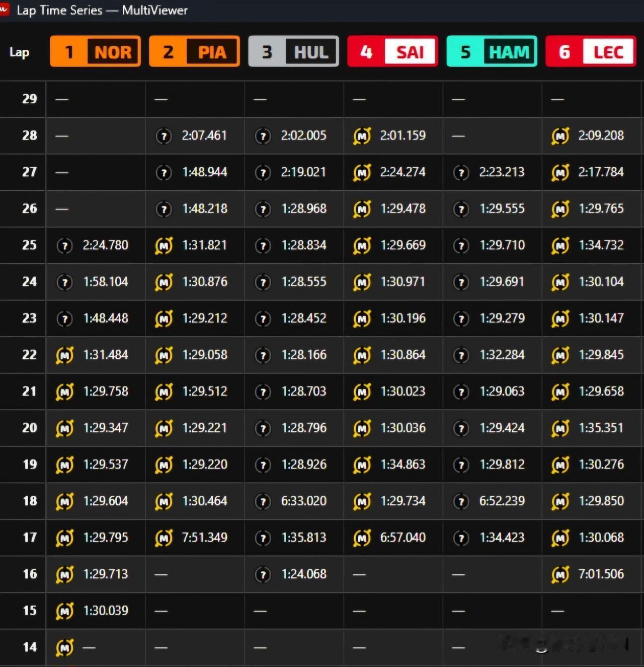Select the HUL driver tag
Image resolution: width=644 pixels, height=667 pixels.
[293, 51]
